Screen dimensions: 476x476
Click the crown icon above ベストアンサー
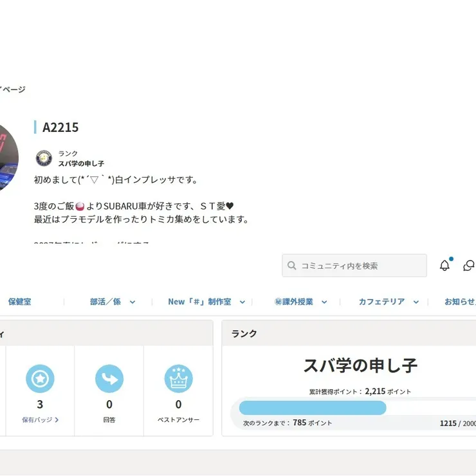click(x=178, y=379)
